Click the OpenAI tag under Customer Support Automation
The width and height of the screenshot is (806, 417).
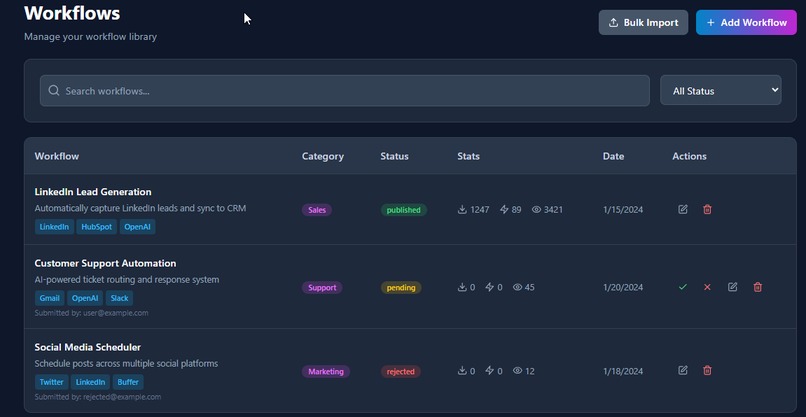tap(85, 298)
